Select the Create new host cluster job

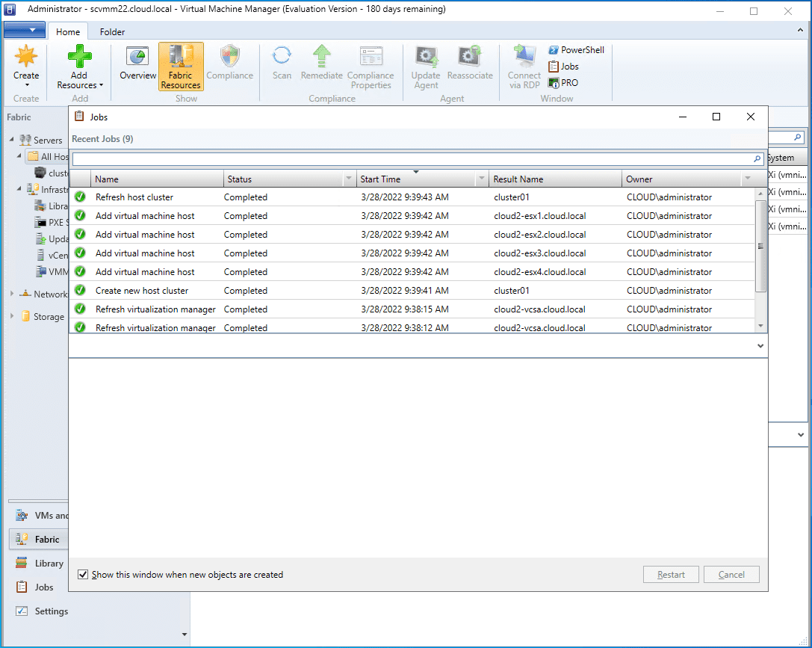point(412,290)
